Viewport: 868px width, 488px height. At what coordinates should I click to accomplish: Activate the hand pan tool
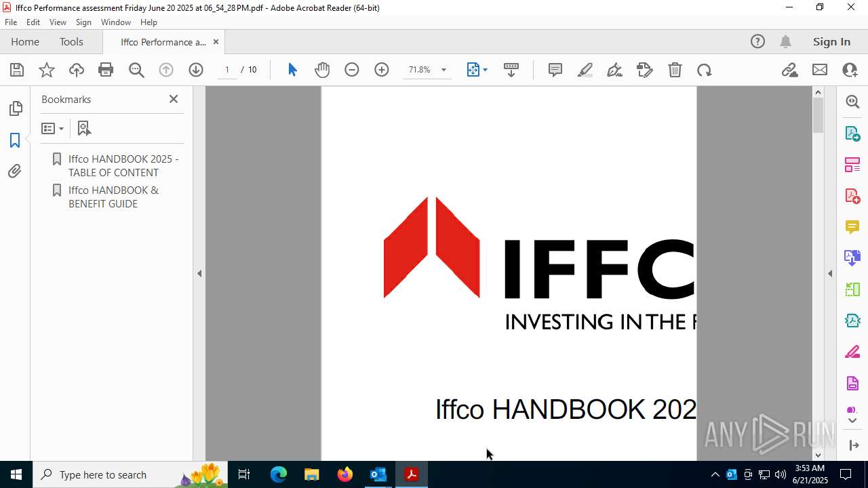[322, 70]
